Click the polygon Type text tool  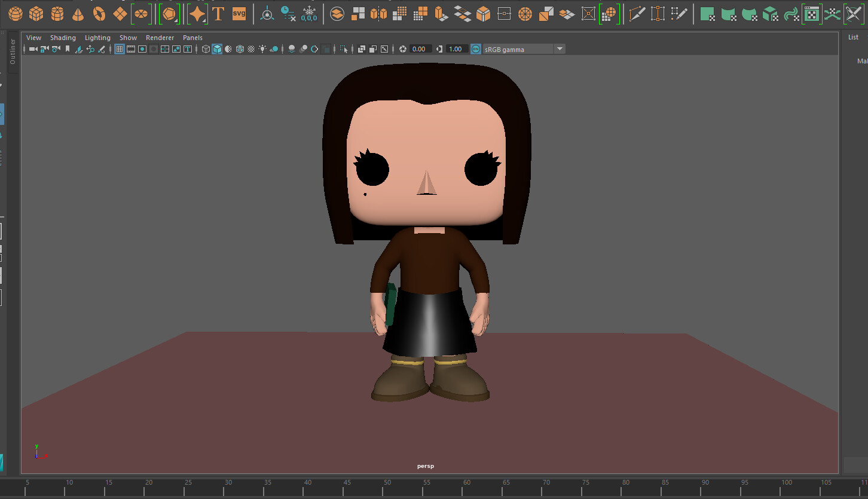click(x=218, y=13)
